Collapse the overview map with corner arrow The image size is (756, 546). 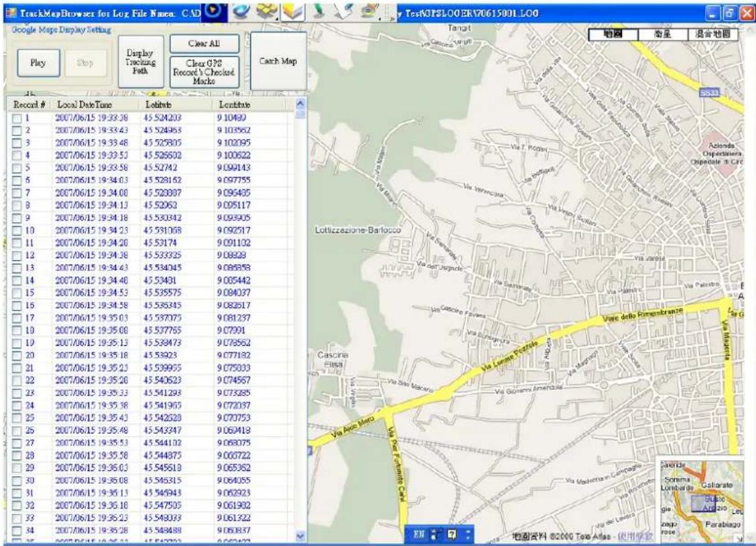pos(739,538)
